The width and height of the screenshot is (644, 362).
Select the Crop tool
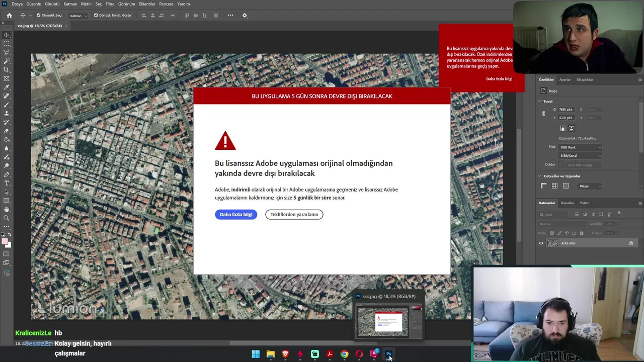click(7, 69)
